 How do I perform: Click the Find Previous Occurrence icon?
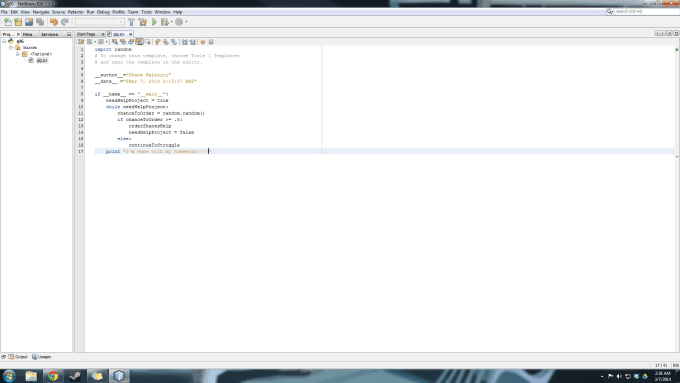pyautogui.click(x=123, y=42)
